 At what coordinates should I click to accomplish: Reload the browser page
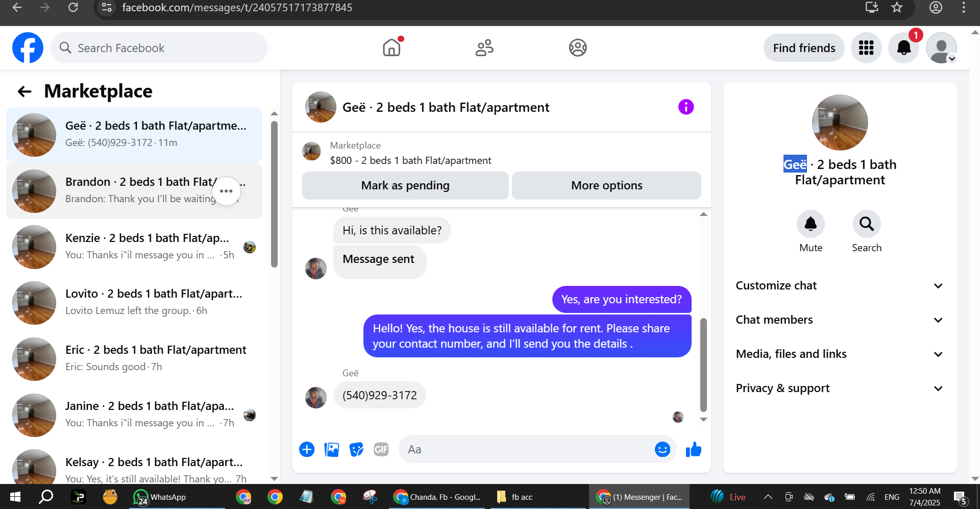click(73, 7)
